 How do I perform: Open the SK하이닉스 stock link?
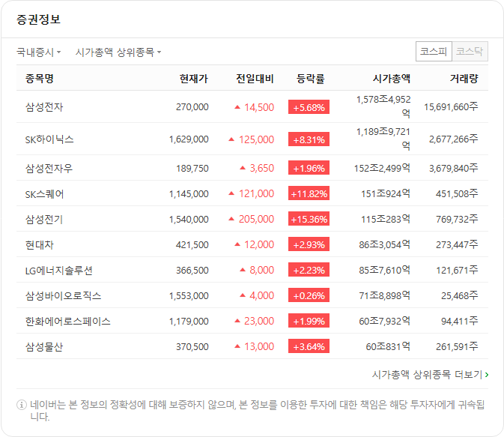(49, 139)
